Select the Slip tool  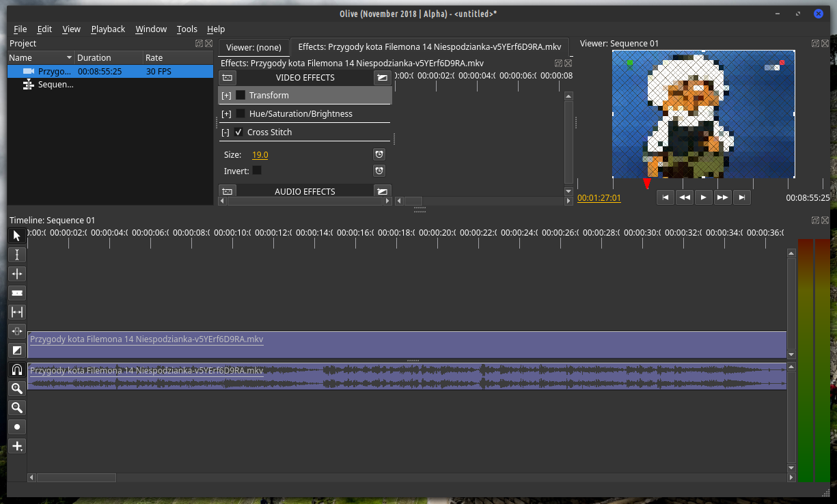pos(17,312)
